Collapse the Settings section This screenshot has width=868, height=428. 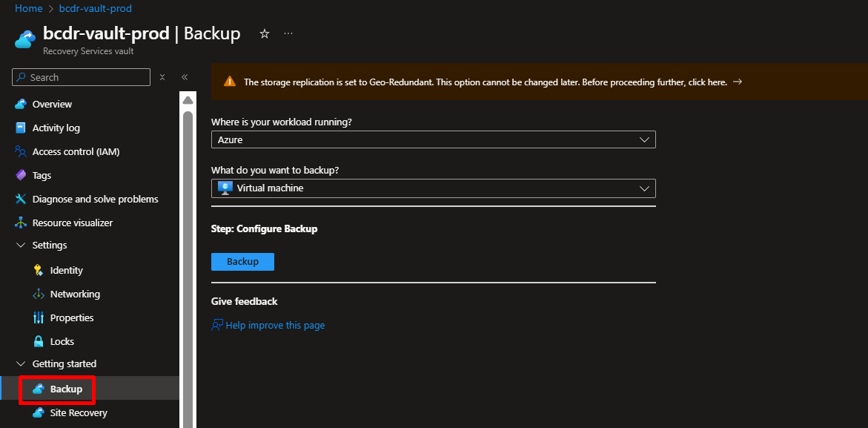coord(21,246)
